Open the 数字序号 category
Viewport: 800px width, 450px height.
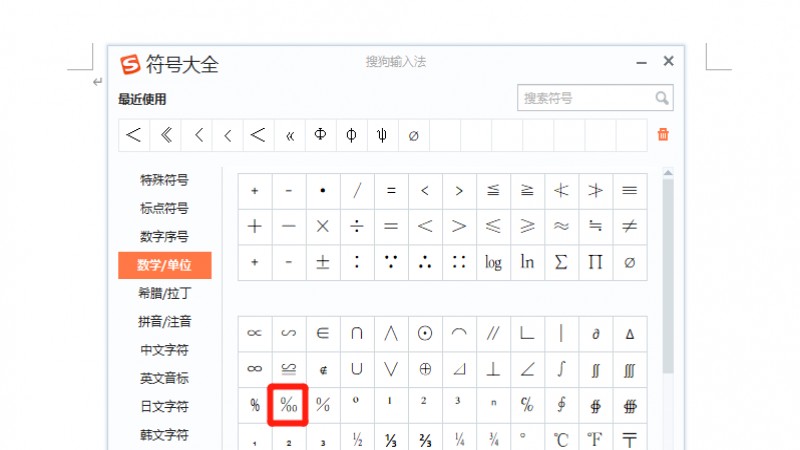164,237
